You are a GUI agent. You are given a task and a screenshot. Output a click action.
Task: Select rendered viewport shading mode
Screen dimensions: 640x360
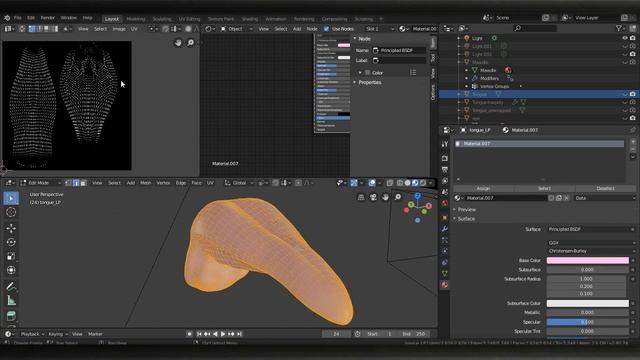(423, 183)
